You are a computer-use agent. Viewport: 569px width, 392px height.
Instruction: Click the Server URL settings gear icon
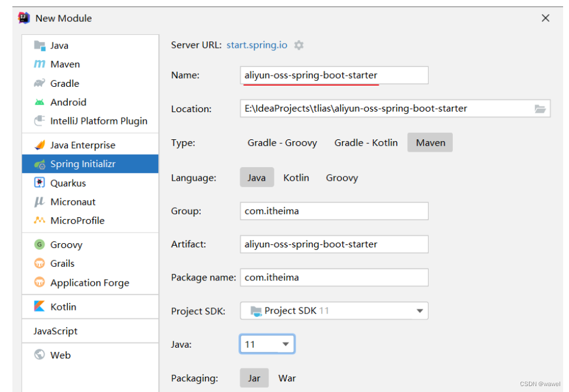point(299,45)
